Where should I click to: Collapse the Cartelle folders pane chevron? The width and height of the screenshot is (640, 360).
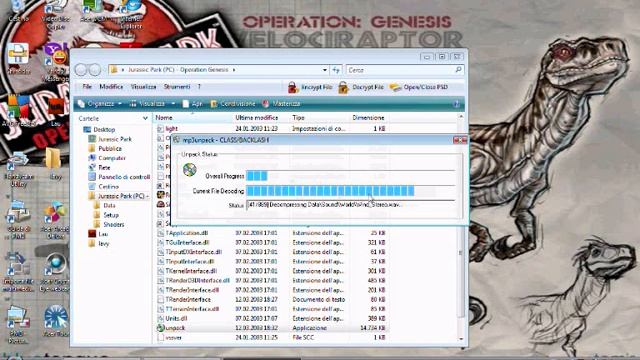click(x=145, y=118)
